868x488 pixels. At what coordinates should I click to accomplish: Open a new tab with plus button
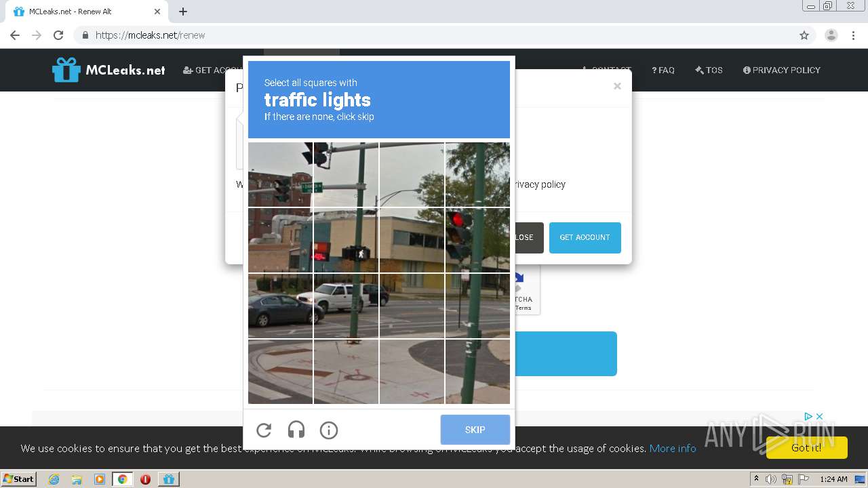pos(183,12)
